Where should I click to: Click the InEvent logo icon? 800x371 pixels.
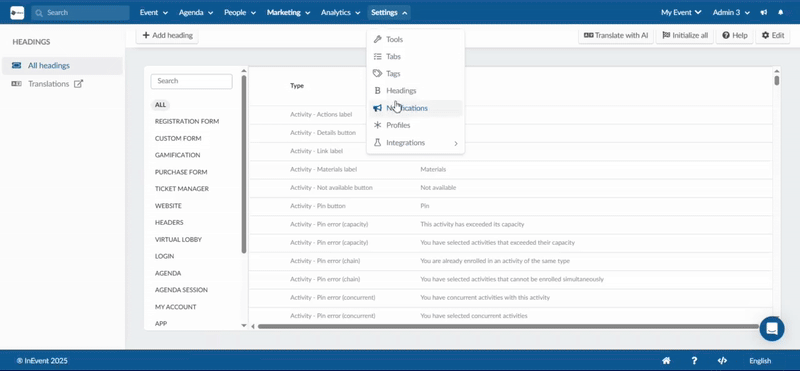(17, 13)
